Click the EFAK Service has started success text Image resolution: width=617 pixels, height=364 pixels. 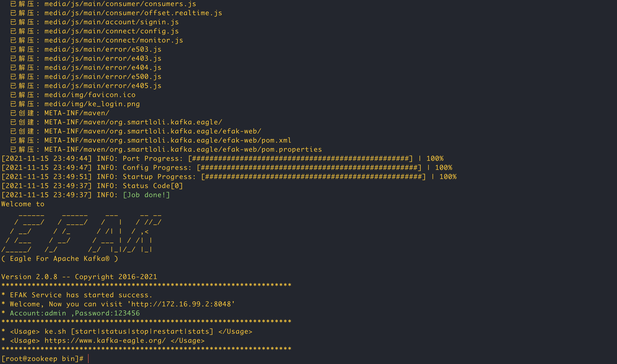tap(81, 295)
